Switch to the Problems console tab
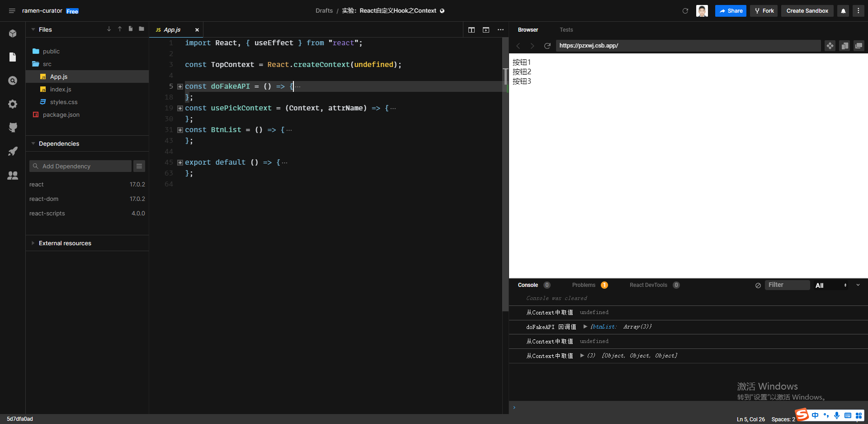868x424 pixels. (x=584, y=285)
